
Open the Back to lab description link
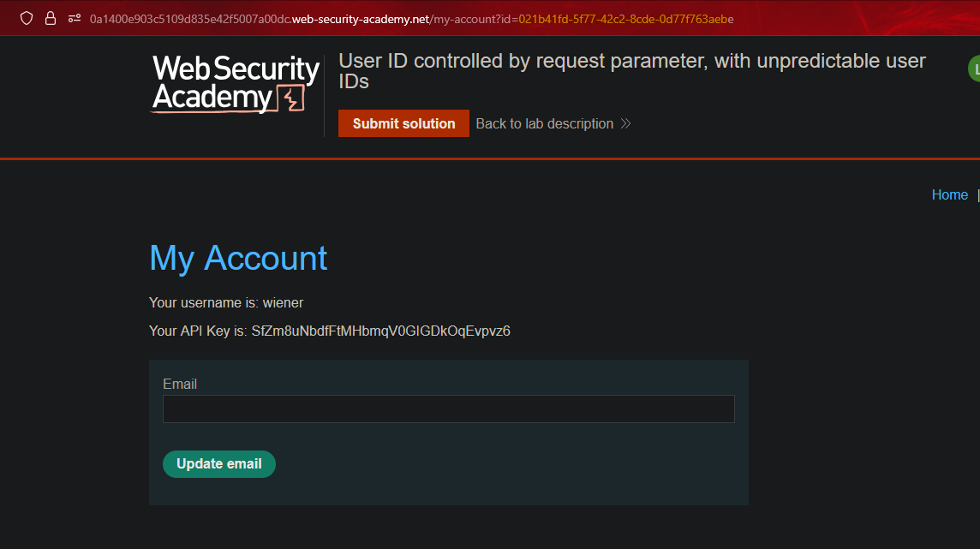coord(544,123)
